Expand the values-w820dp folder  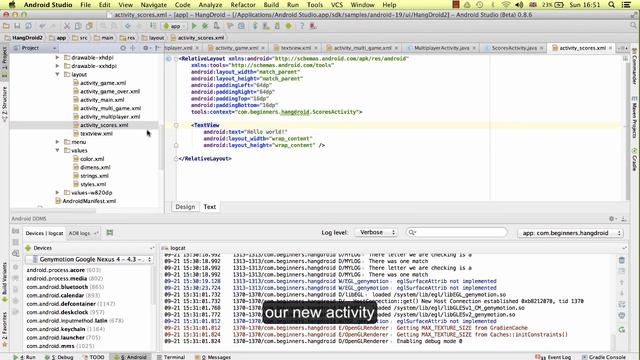pyautogui.click(x=58, y=192)
